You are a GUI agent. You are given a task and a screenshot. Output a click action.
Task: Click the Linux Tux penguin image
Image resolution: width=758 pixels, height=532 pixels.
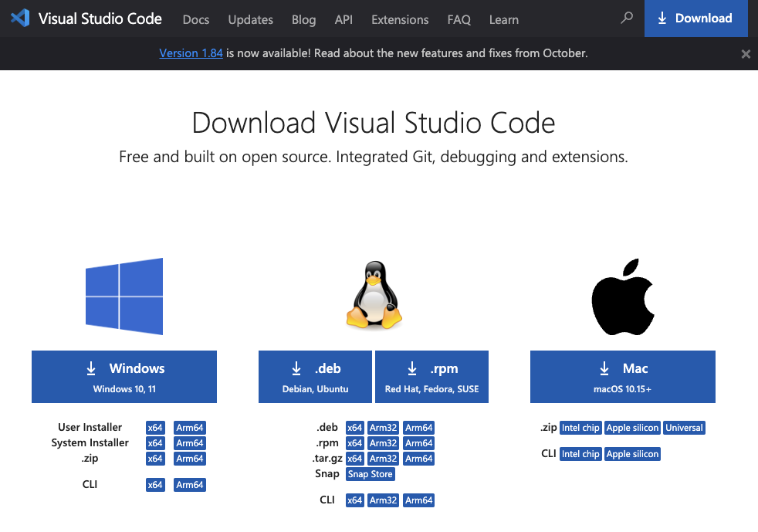click(374, 295)
